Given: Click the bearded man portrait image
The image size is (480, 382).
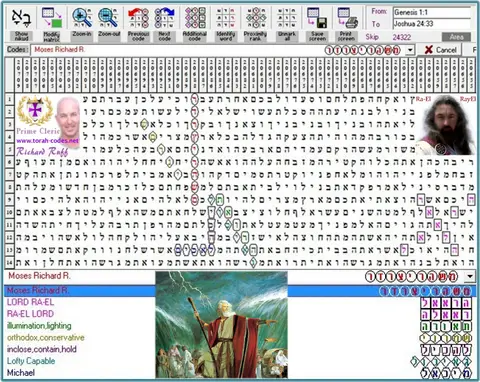Looking at the screenshot, I should click(x=446, y=125).
